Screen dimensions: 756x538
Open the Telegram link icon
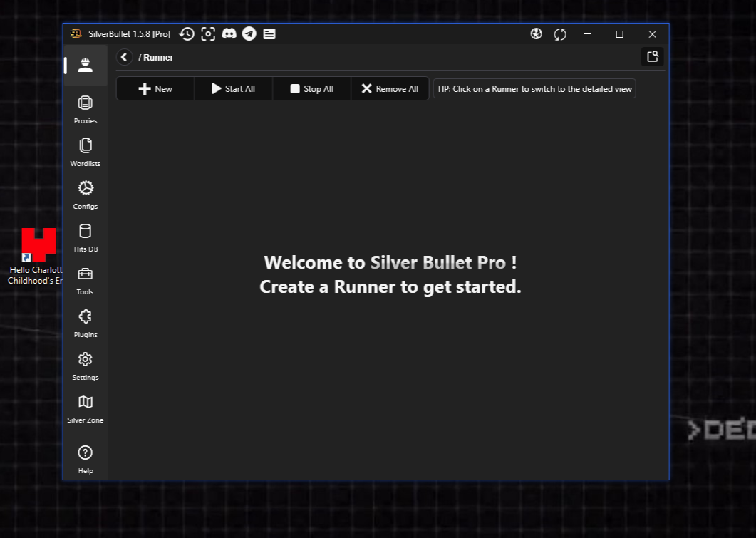pyautogui.click(x=249, y=33)
